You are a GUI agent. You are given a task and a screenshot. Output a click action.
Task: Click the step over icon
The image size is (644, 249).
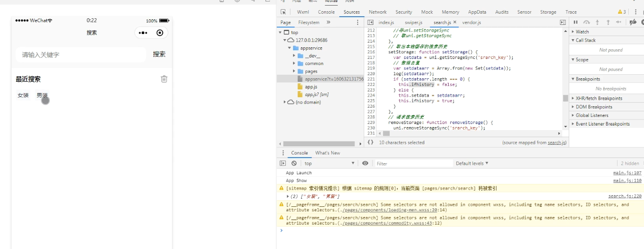(587, 22)
